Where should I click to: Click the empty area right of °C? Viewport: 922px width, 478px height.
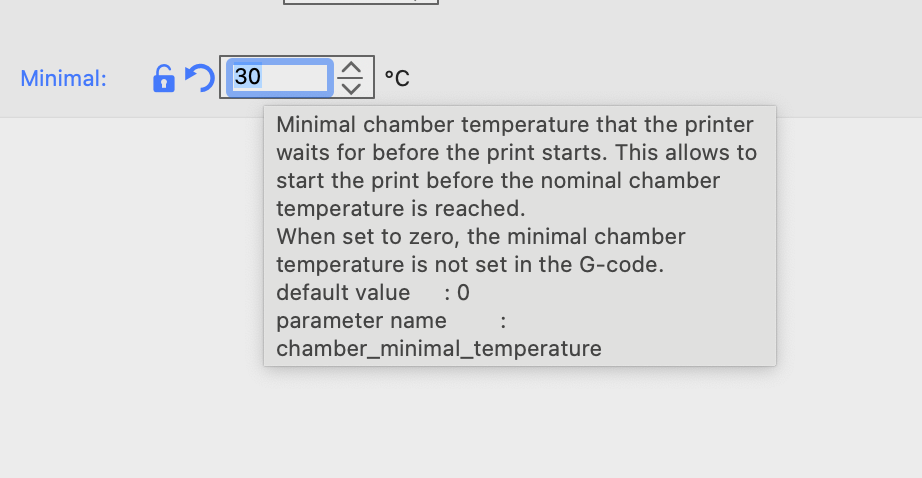[650, 78]
